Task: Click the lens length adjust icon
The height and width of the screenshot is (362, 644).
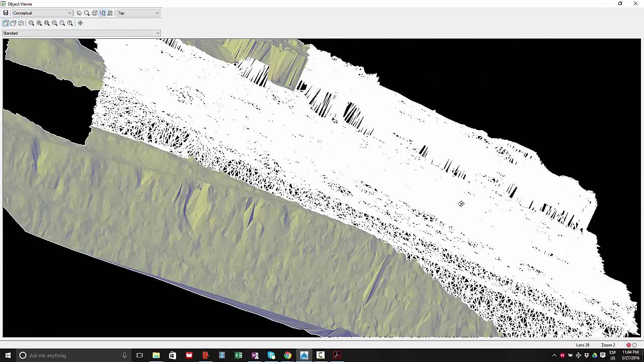Action: click(x=21, y=23)
